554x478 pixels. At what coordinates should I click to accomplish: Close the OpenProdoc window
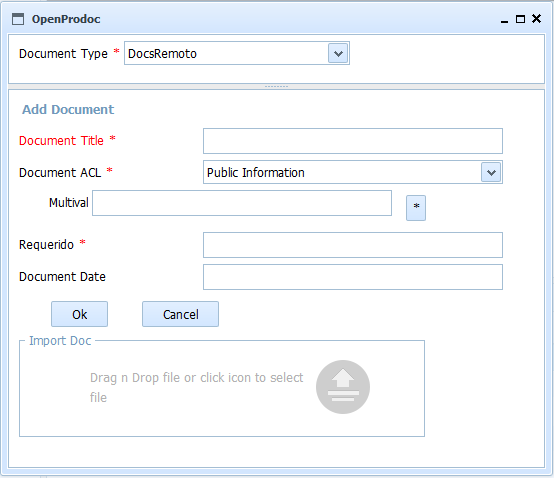coord(536,19)
